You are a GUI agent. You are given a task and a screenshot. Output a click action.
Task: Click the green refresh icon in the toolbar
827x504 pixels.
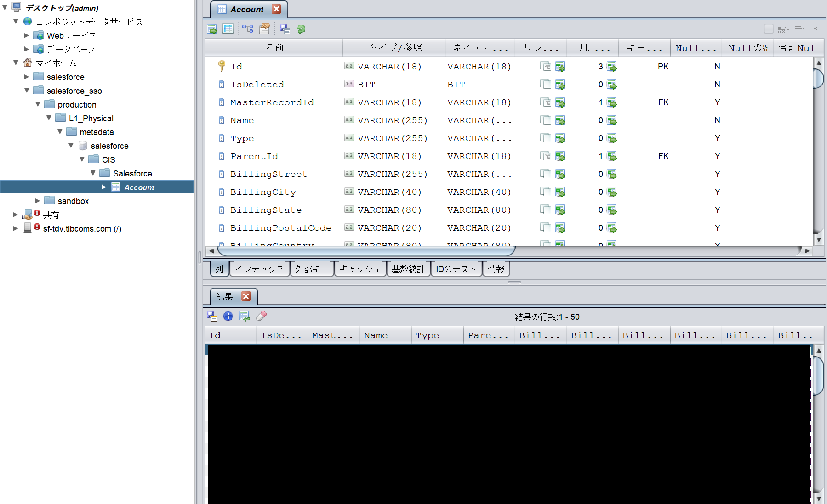pos(301,29)
